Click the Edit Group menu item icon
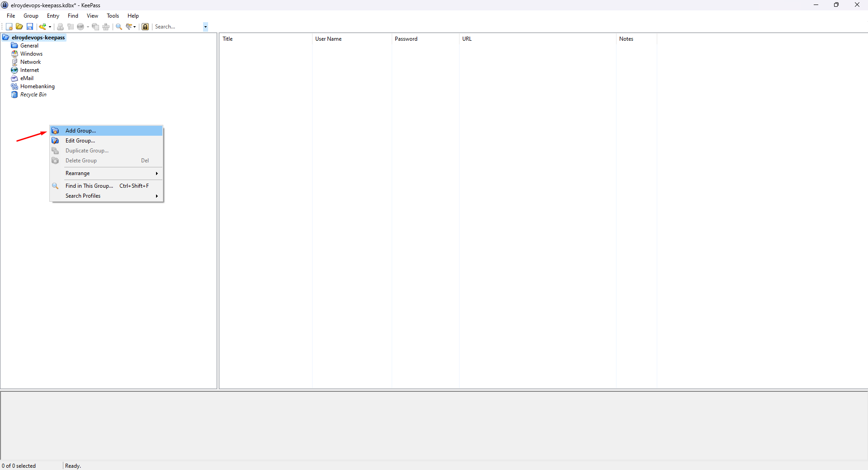 55,141
